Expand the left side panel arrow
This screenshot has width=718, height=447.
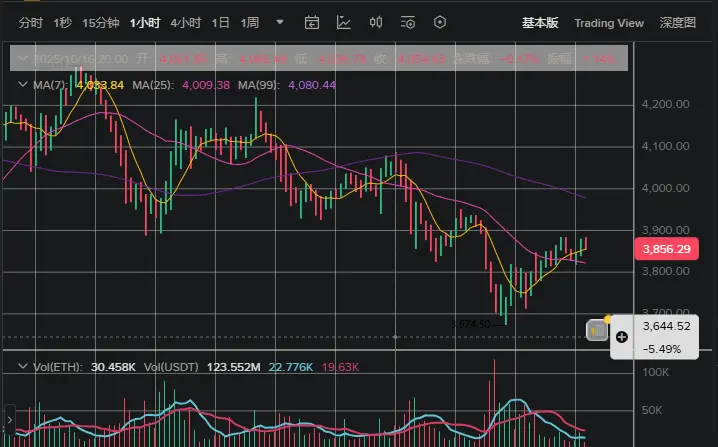(x=10, y=420)
